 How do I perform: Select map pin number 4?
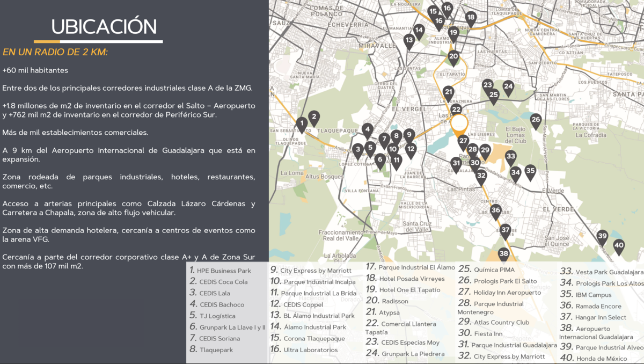pos(367,130)
